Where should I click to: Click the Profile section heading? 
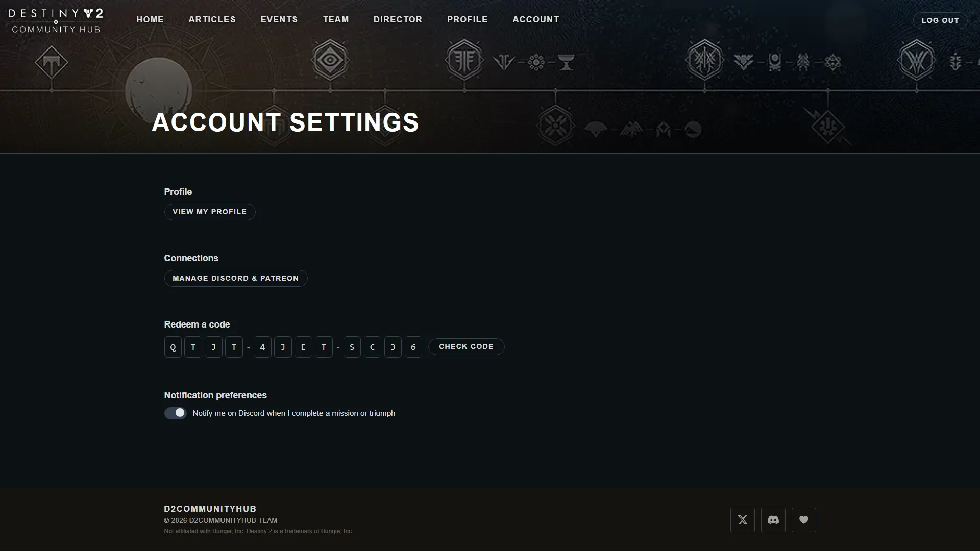pos(178,192)
